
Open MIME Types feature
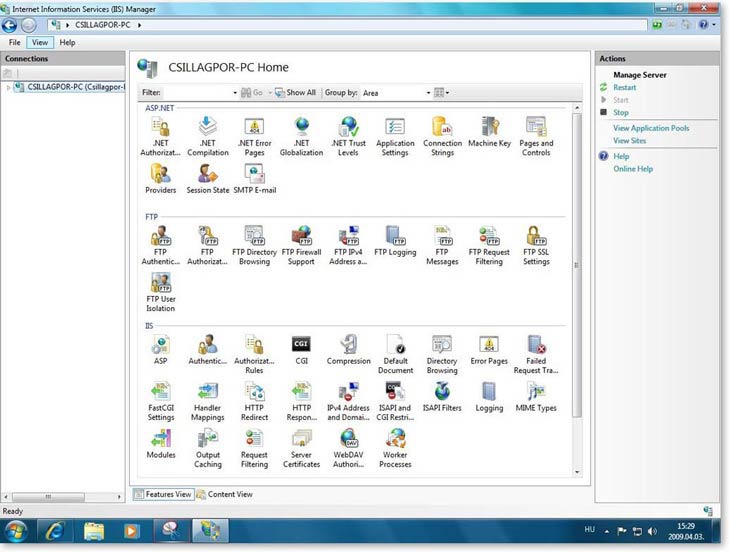pyautogui.click(x=536, y=397)
